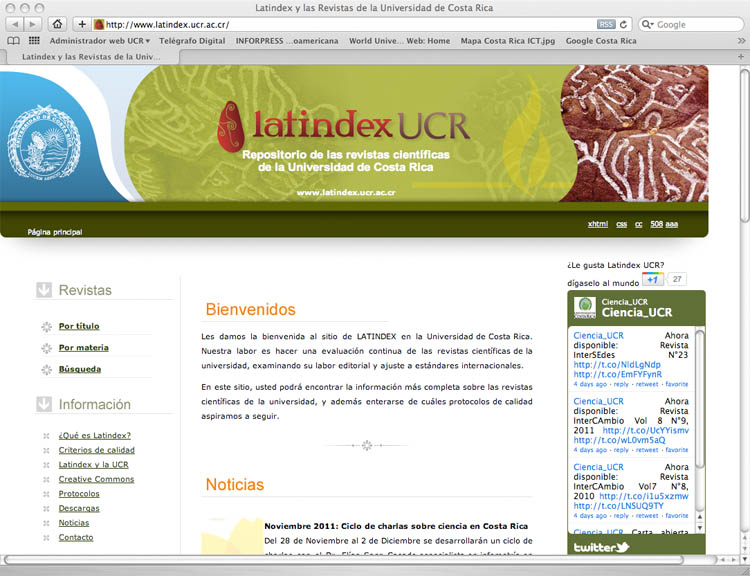Viewport: 750px width, 576px height.
Task: Open Administrador web UCR bookmark dropdown
Action: click(100, 41)
